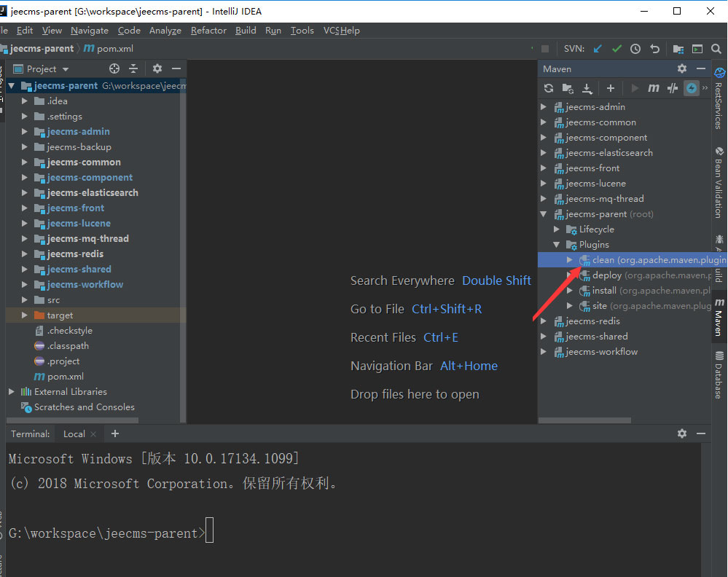Open the Maven panel settings gear
Viewport: 728px width, 577px height.
point(681,68)
